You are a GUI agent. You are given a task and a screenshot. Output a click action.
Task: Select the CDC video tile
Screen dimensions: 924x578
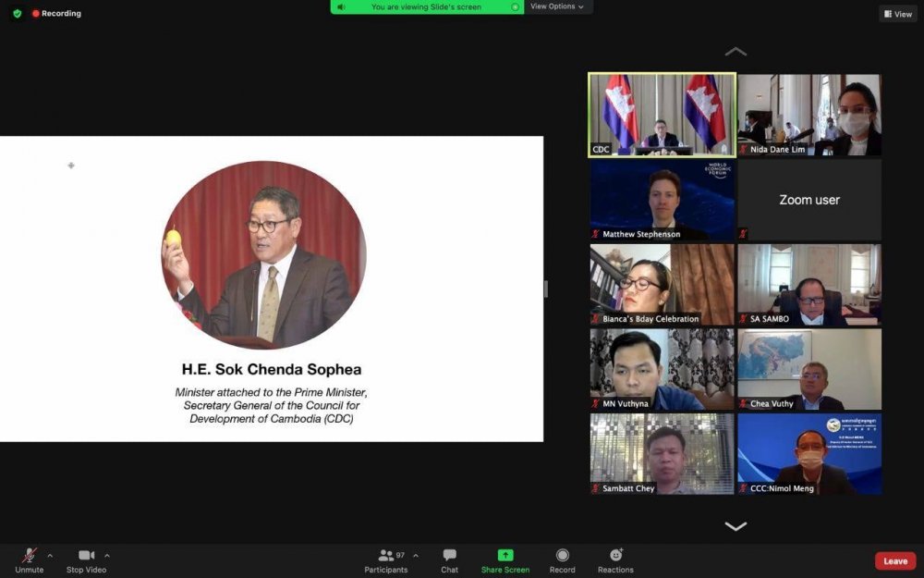[x=662, y=115]
